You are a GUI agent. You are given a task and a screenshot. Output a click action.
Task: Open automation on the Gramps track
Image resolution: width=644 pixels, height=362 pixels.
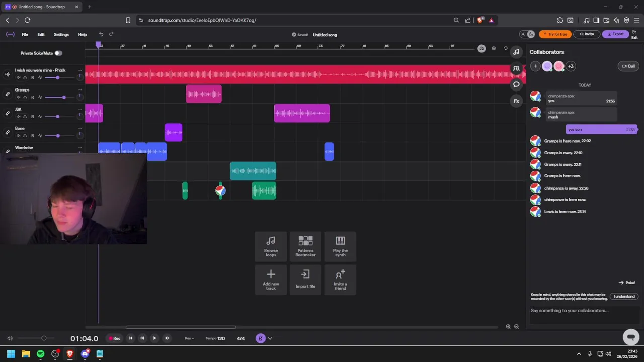pyautogui.click(x=40, y=97)
